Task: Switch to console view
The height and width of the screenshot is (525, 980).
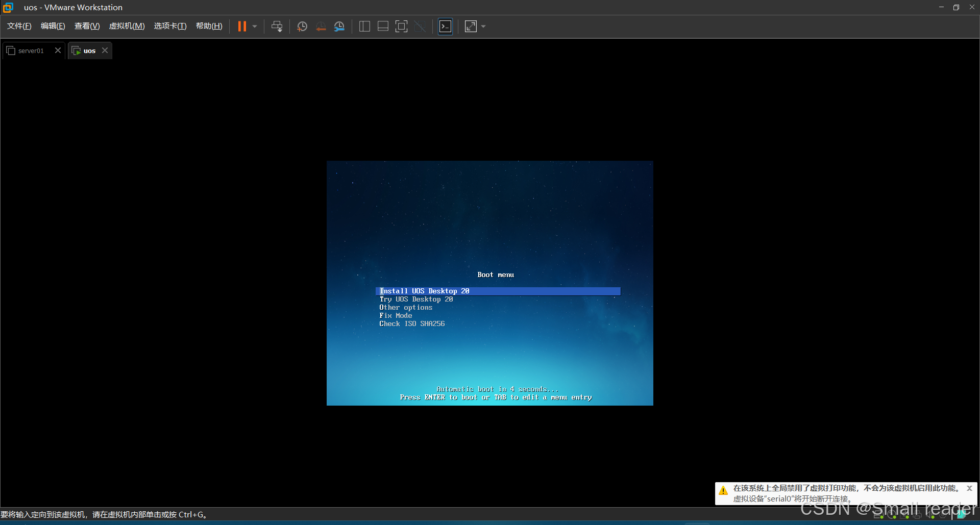Action: [445, 27]
